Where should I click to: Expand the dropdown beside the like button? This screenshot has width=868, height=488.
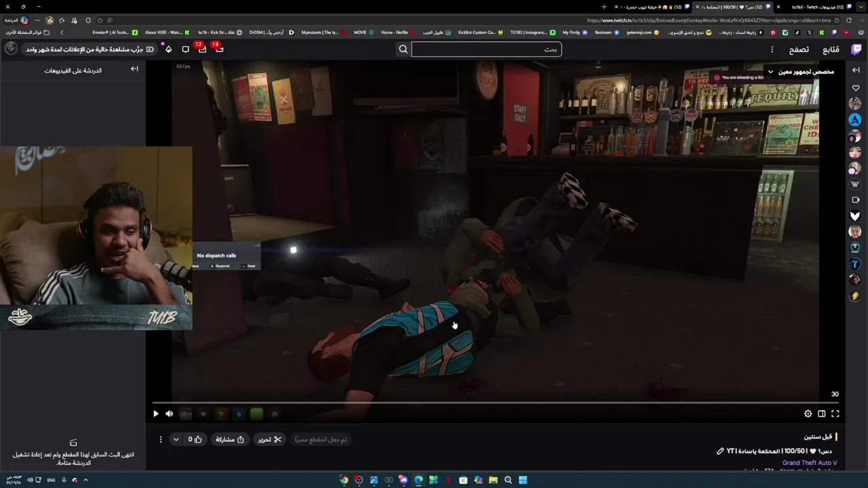click(x=176, y=439)
